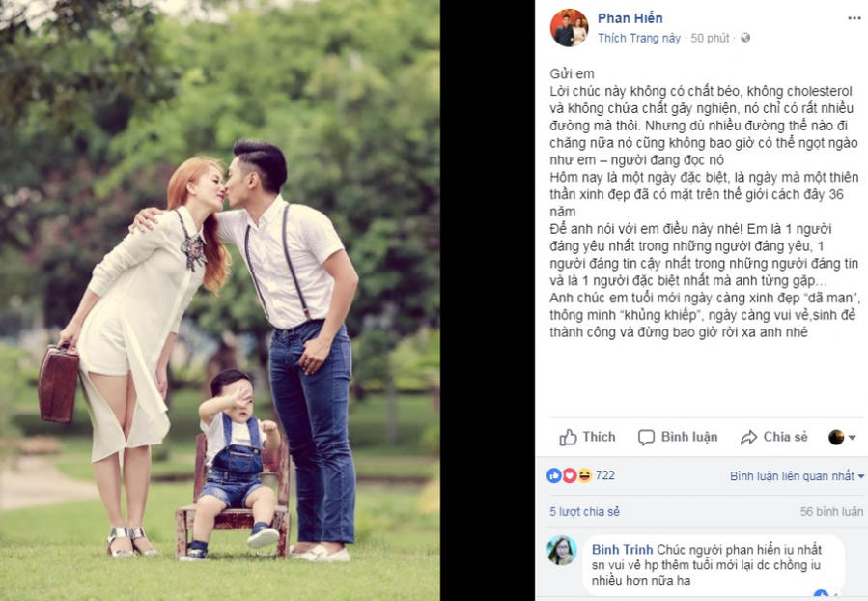Click the 56 bình luận comments count

coord(831,512)
